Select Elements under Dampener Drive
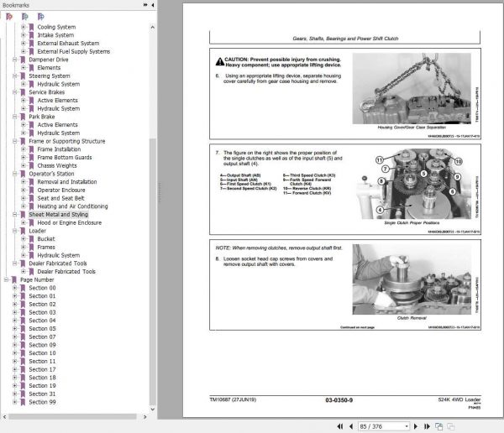The height and width of the screenshot is (433, 504). (49, 68)
